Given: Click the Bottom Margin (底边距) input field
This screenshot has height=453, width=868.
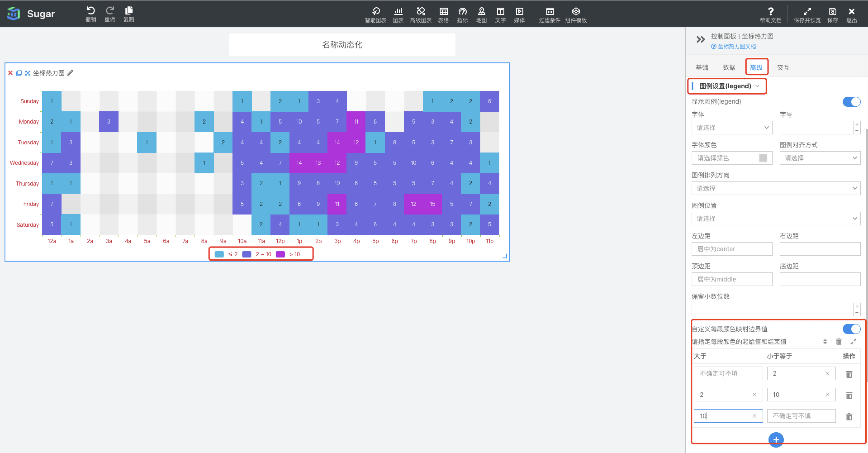Looking at the screenshot, I should [820, 279].
